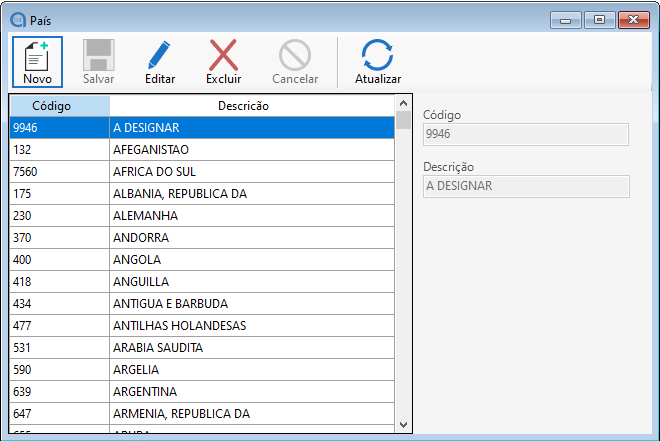The image size is (660, 441).
Task: Click the Excluir red X icon
Action: (x=223, y=55)
